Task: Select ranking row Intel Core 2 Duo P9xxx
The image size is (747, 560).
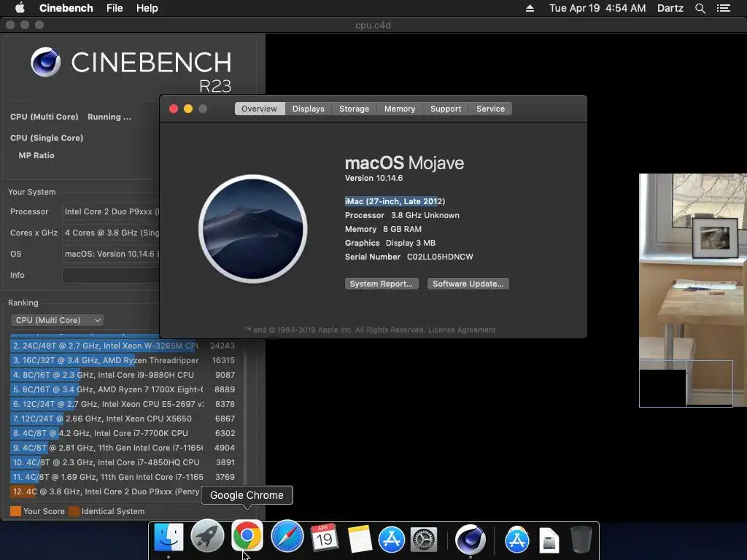Action: click(x=105, y=491)
